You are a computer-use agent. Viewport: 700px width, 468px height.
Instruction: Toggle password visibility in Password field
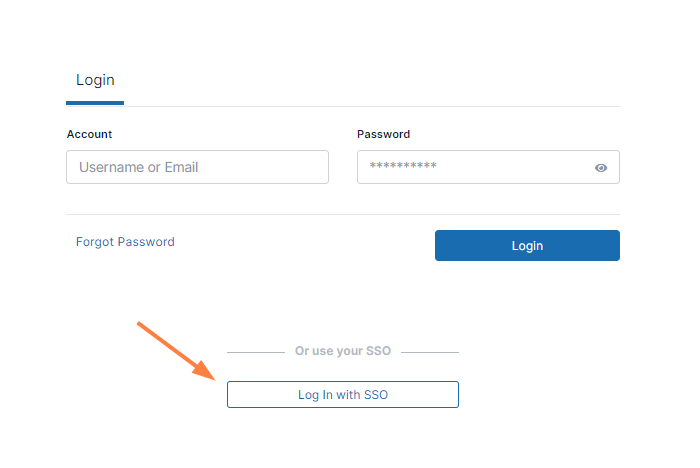point(601,168)
